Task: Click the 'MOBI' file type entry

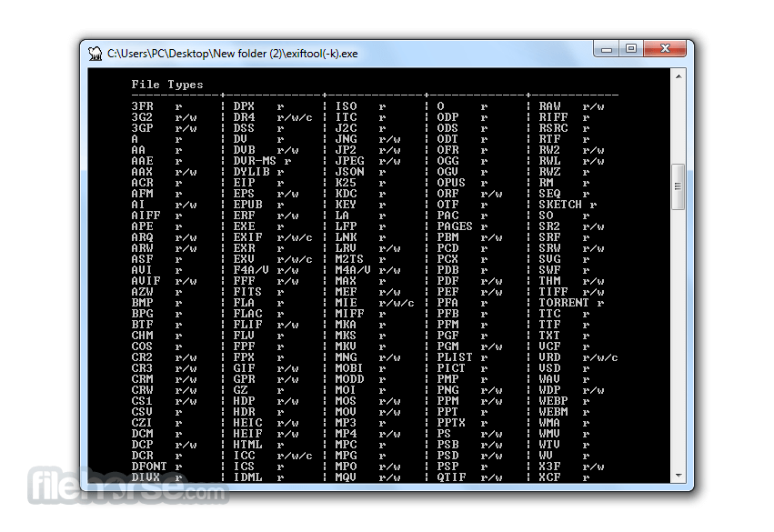Action: click(349, 368)
